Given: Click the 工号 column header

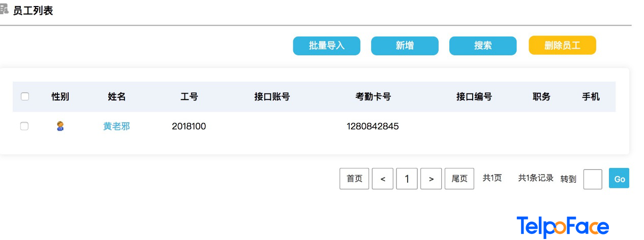Looking at the screenshot, I should point(189,96).
